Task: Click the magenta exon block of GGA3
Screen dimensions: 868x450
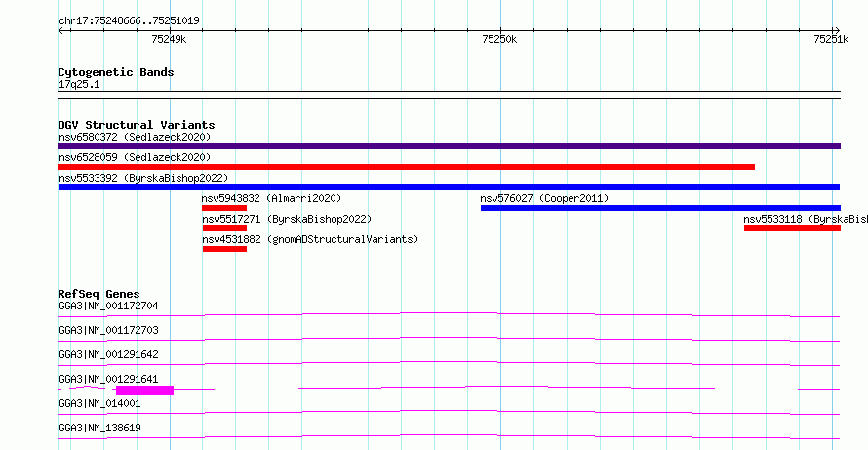Action: [x=144, y=390]
